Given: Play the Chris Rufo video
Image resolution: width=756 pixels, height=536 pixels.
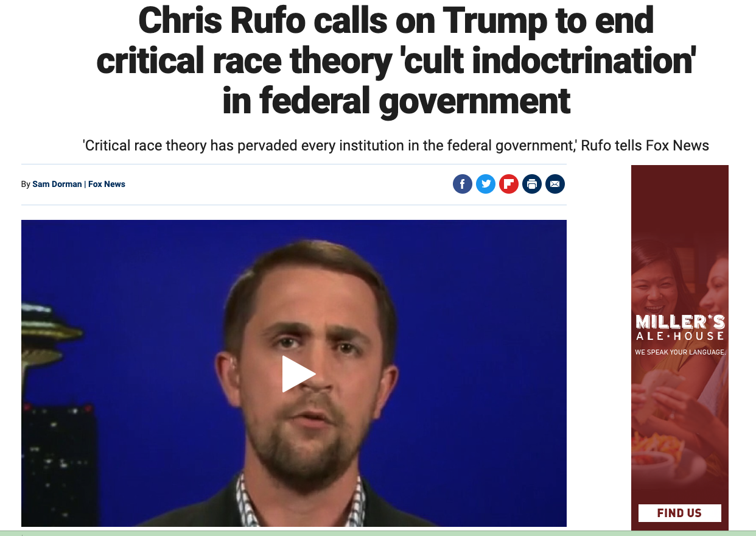Looking at the screenshot, I should coord(298,373).
